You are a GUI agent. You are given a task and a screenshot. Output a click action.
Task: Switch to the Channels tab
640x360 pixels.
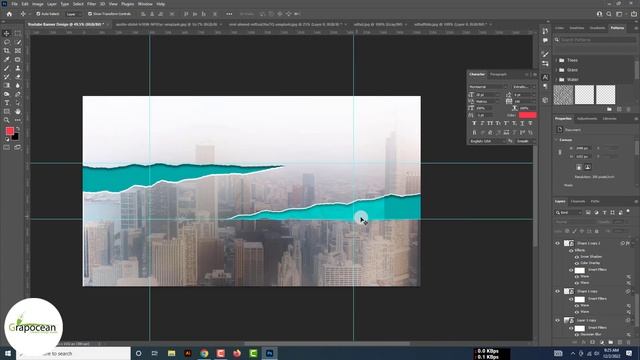(578, 201)
